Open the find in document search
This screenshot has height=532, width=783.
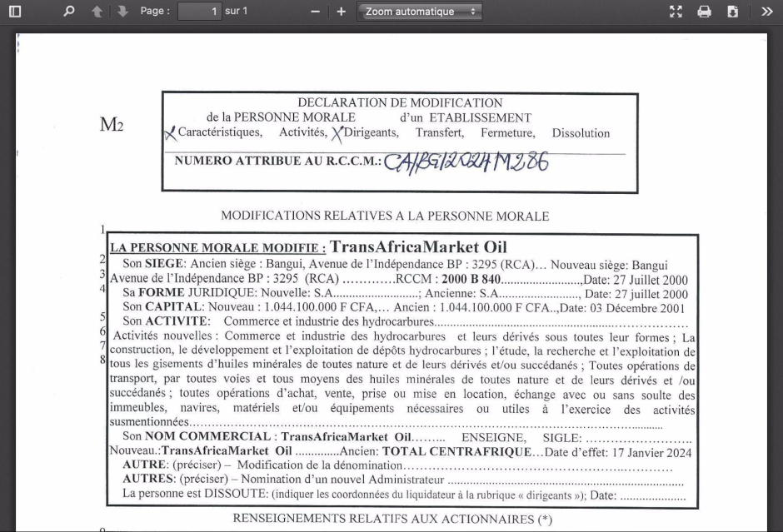pyautogui.click(x=69, y=12)
